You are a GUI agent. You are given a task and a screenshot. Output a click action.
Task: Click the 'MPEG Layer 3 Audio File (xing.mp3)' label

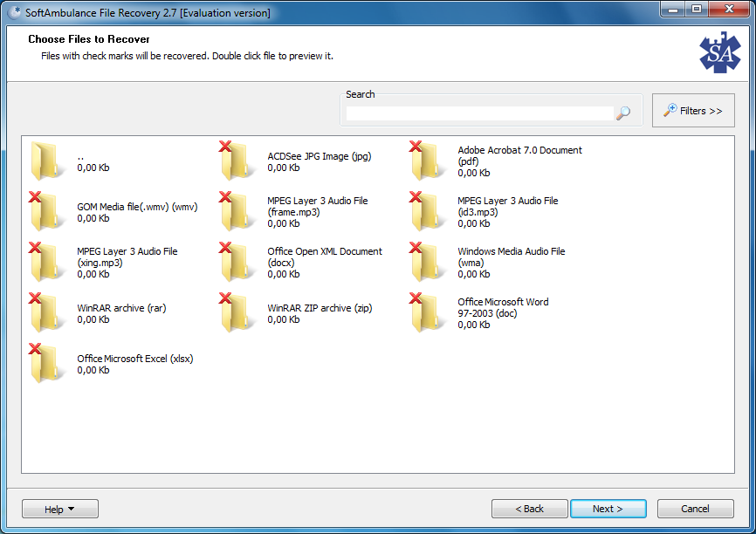(127, 257)
